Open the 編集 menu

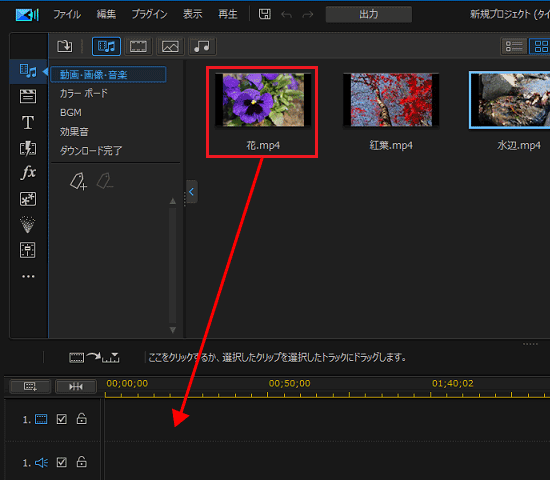pyautogui.click(x=106, y=14)
